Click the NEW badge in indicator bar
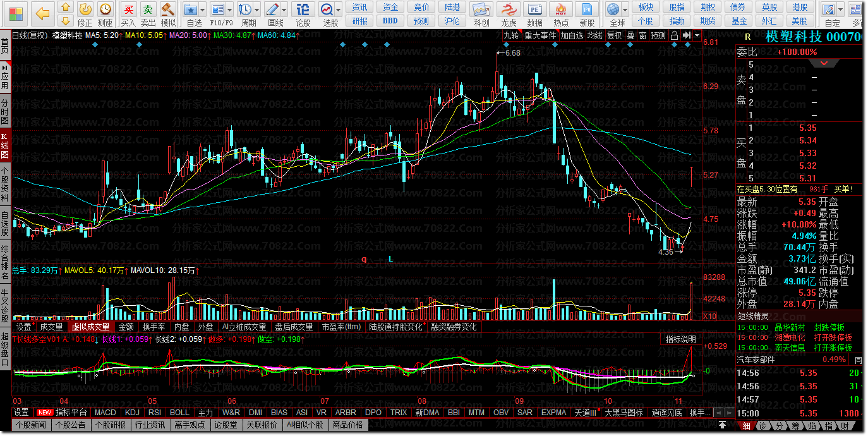868x436 pixels. 44,413
